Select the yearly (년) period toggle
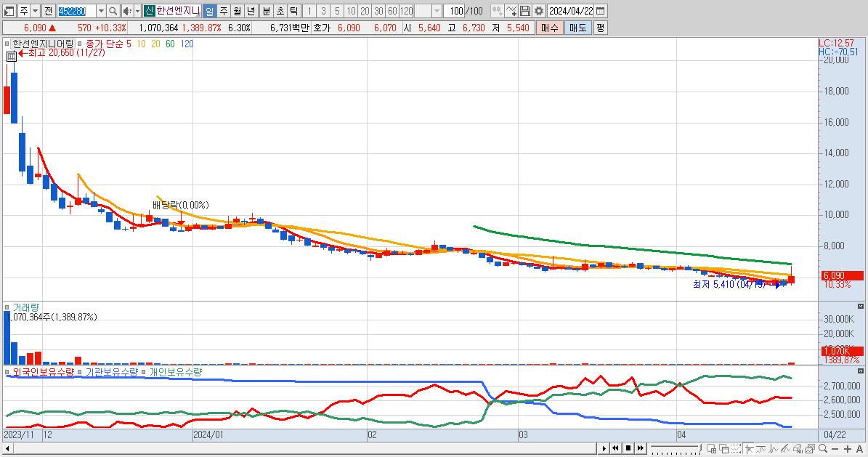Screen dimensions: 868x457 251,10
